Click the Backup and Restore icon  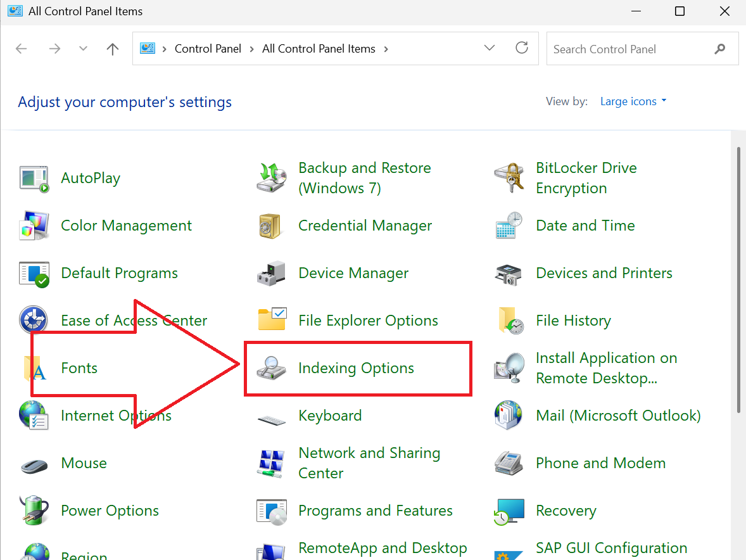[x=272, y=177]
